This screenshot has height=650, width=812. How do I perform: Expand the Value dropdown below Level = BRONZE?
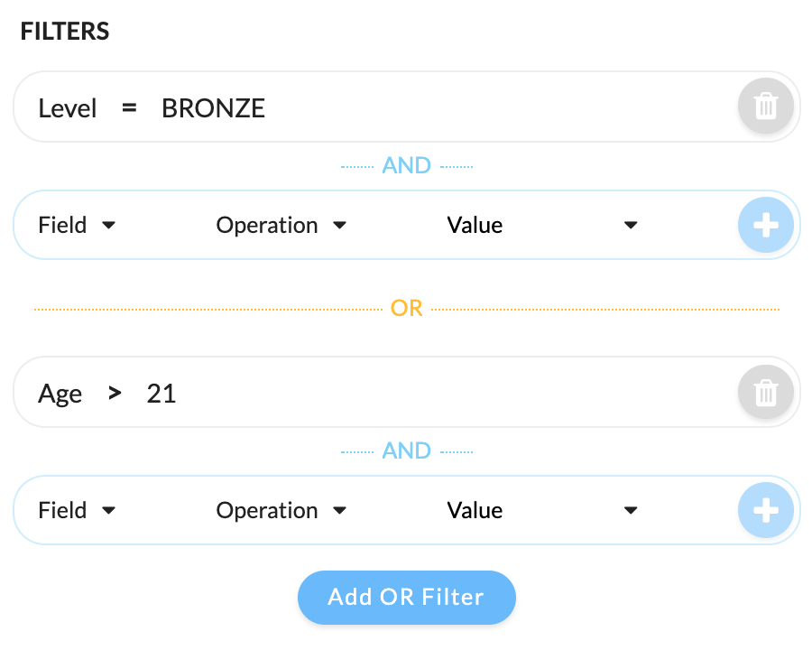click(x=541, y=226)
